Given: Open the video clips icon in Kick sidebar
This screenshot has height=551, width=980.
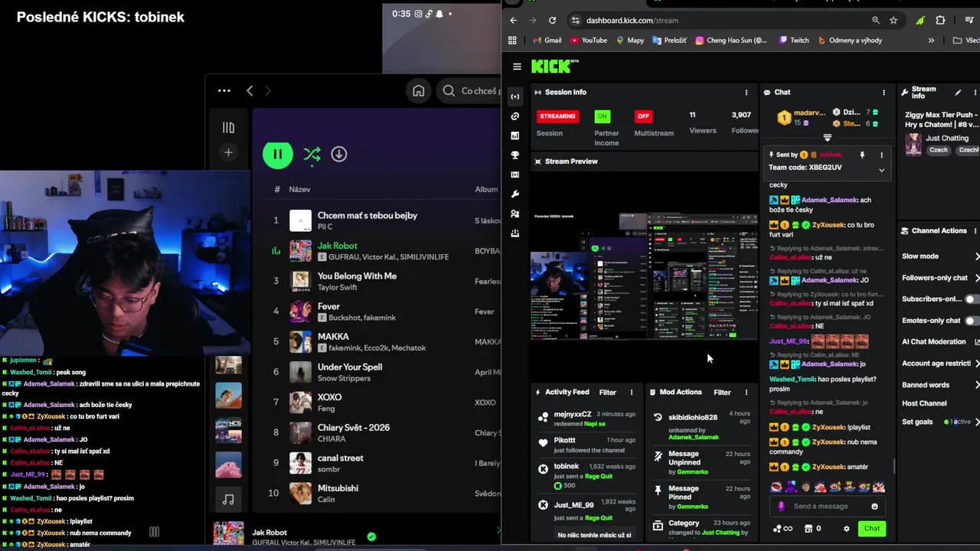Looking at the screenshot, I should click(x=515, y=174).
